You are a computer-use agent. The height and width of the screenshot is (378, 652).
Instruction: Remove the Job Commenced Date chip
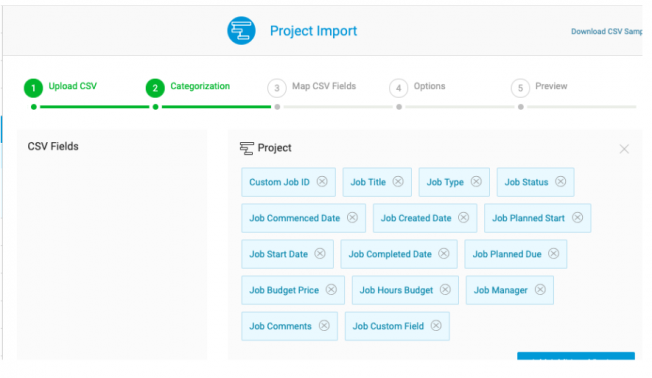[352, 217]
